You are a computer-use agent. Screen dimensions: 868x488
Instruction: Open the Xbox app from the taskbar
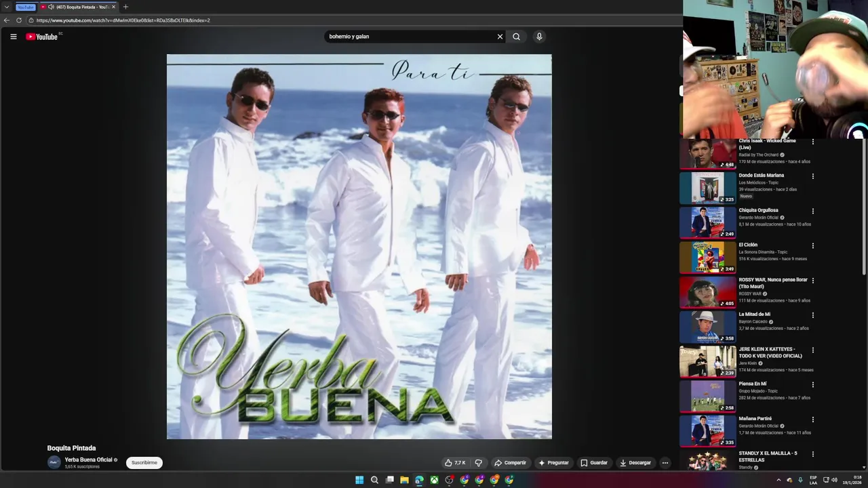click(434, 480)
